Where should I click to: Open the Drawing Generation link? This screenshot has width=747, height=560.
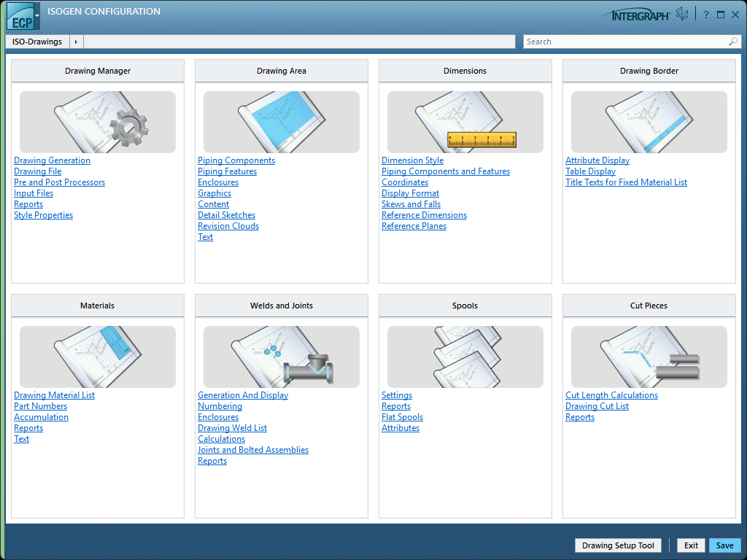click(53, 160)
